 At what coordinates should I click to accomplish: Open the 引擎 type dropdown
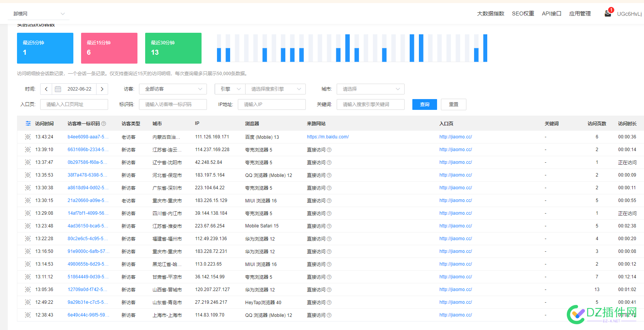pyautogui.click(x=230, y=89)
